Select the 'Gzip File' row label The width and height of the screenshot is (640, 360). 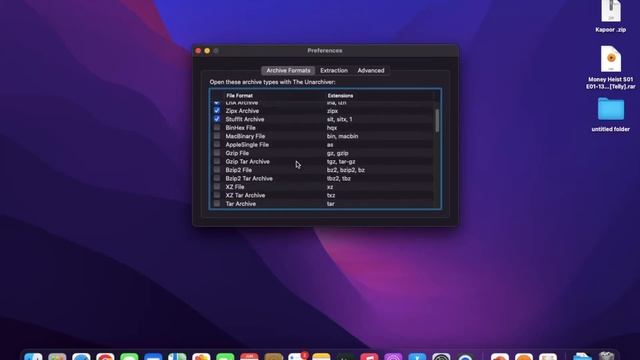click(237, 153)
